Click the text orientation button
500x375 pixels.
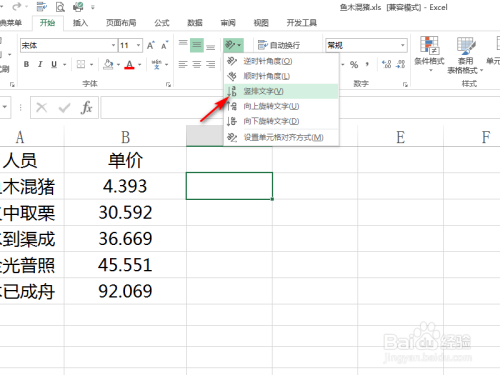tap(233, 45)
